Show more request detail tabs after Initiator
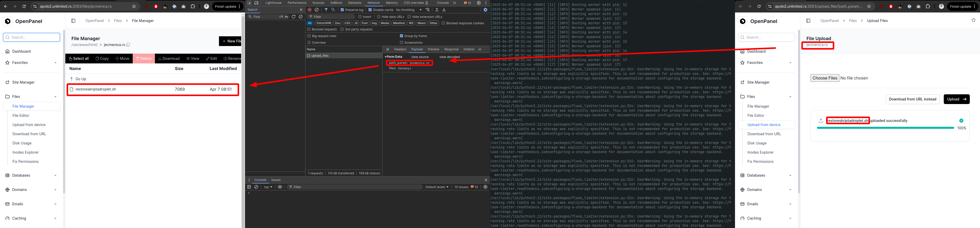 (480, 49)
